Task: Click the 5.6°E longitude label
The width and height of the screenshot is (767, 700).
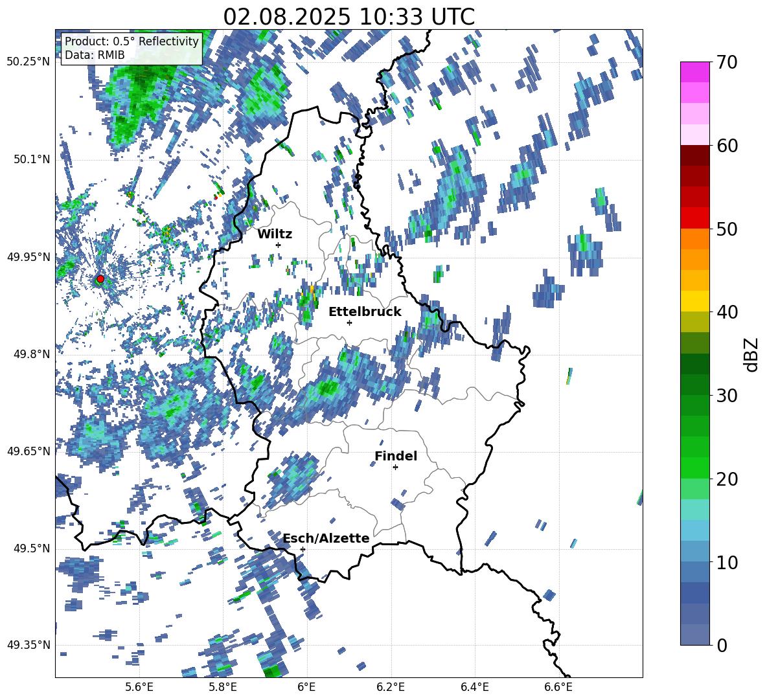Action: coord(139,687)
